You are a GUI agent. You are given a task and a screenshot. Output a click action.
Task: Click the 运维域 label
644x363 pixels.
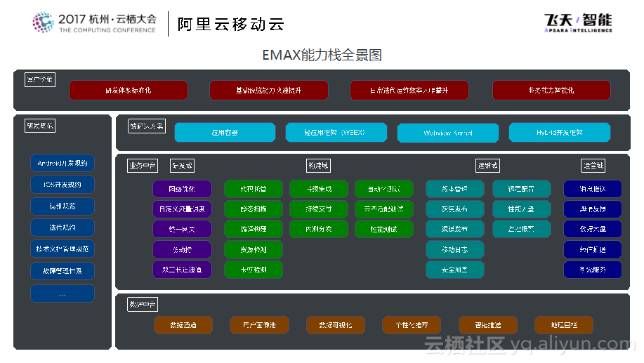coord(488,166)
